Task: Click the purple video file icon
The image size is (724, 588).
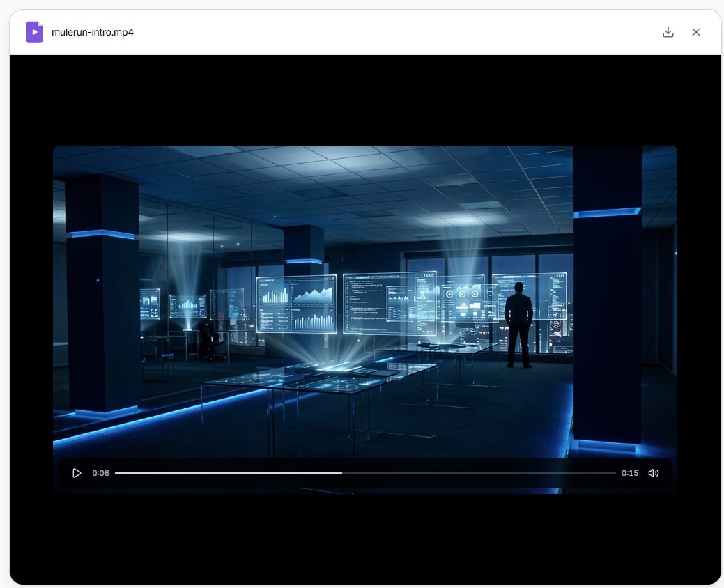Action: pyautogui.click(x=34, y=32)
